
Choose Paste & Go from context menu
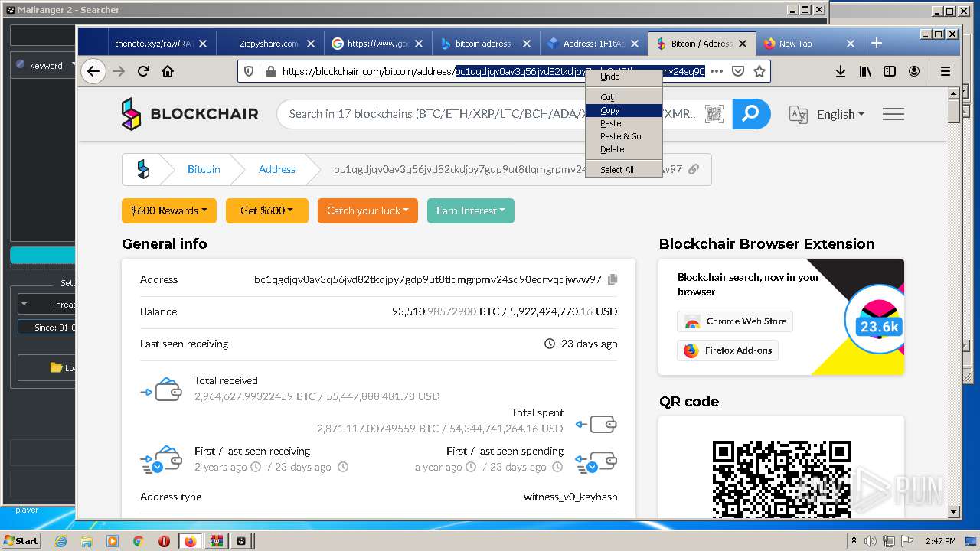[624, 136]
